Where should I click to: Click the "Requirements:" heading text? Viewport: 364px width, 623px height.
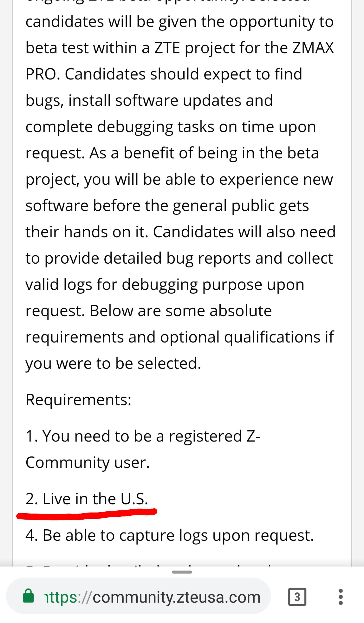click(x=78, y=400)
